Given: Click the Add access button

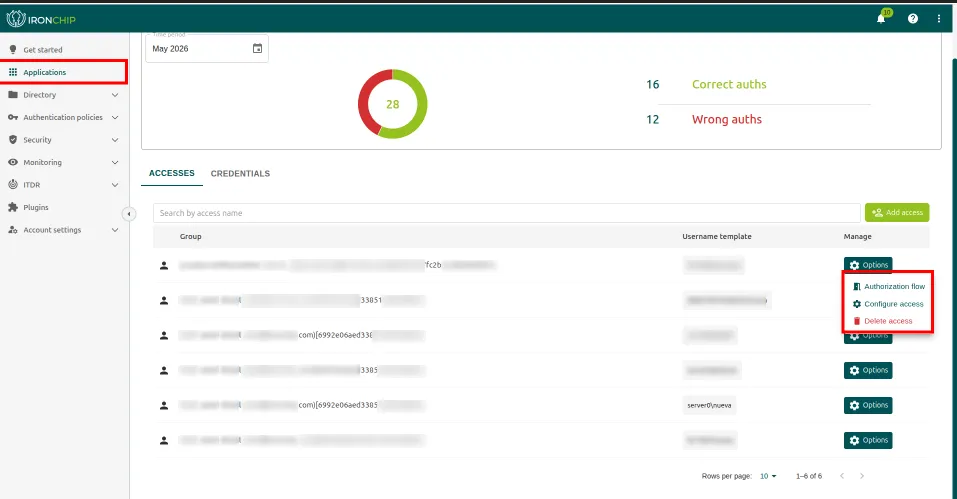Looking at the screenshot, I should 897,212.
